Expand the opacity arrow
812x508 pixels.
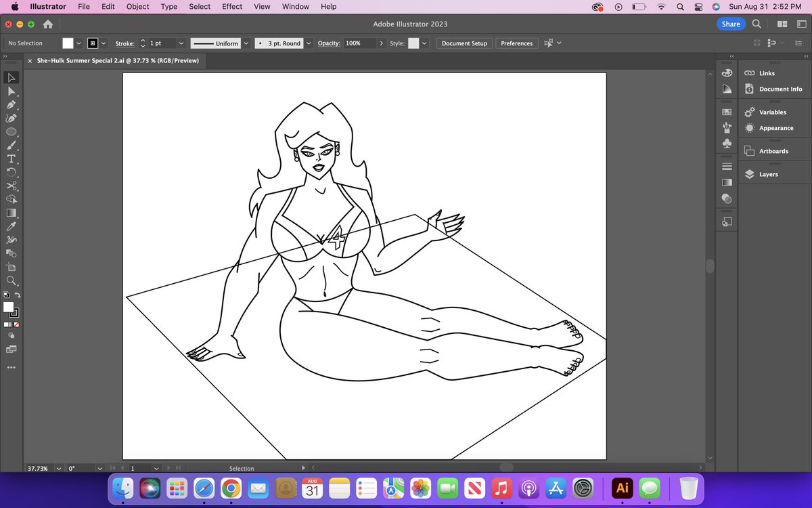(x=382, y=43)
